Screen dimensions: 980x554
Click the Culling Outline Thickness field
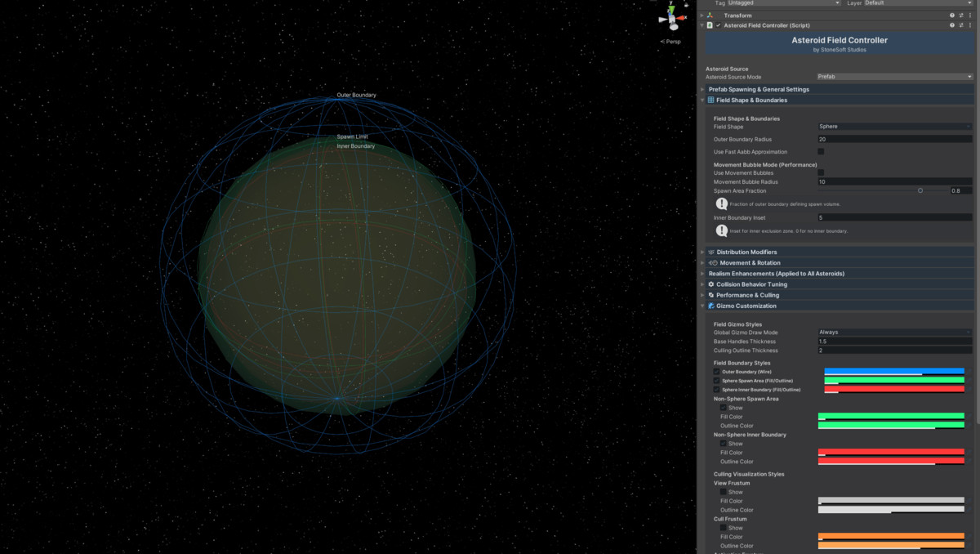(x=895, y=351)
